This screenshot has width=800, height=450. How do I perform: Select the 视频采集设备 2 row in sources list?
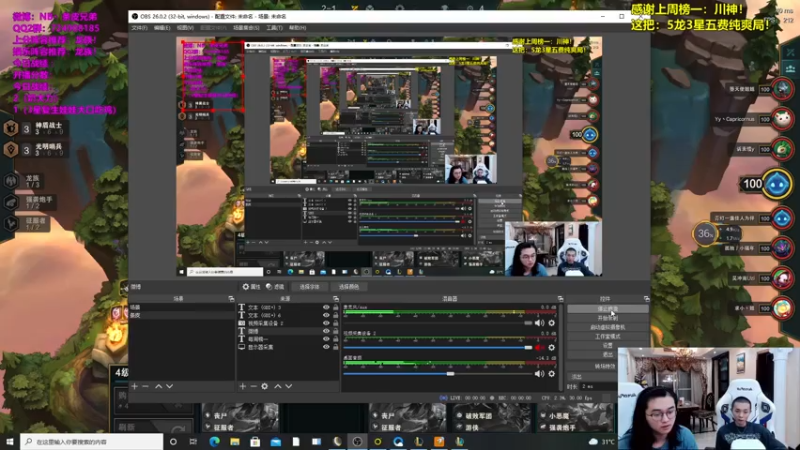click(x=288, y=323)
